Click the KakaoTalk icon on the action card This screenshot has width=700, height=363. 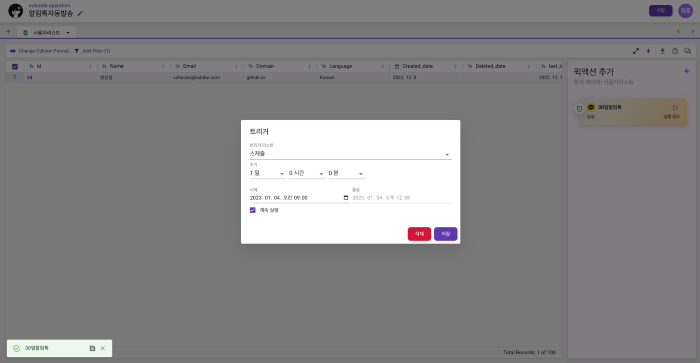click(x=591, y=107)
